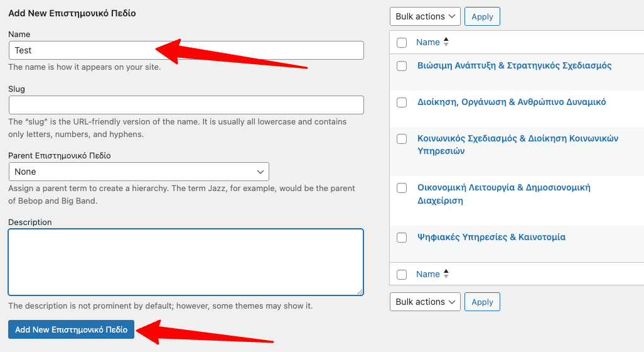Open the bottom Bulk actions dropdown

[425, 302]
